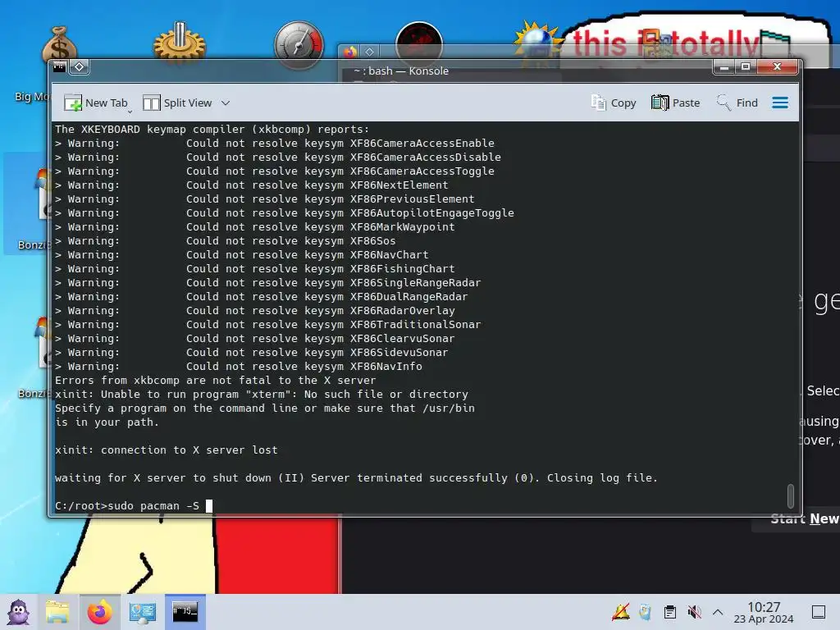Click the speedometer gauge desktop icon
The height and width of the screenshot is (630, 840).
click(299, 44)
